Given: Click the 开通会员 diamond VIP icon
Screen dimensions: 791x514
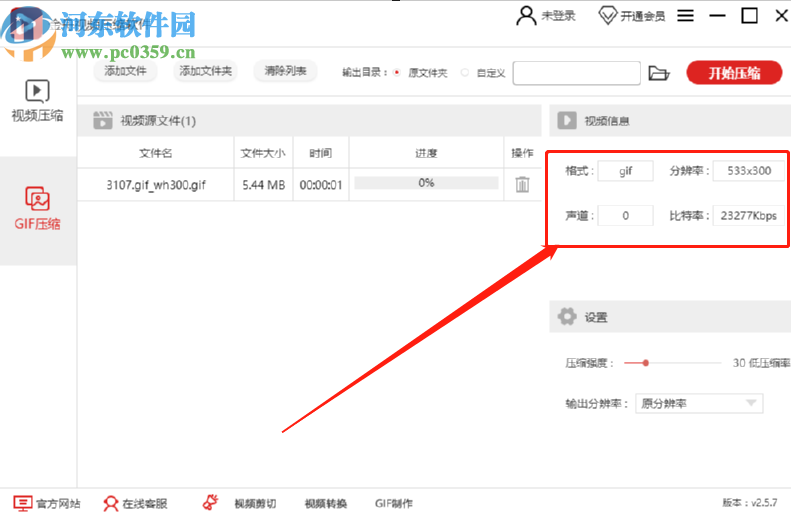Looking at the screenshot, I should click(x=608, y=16).
